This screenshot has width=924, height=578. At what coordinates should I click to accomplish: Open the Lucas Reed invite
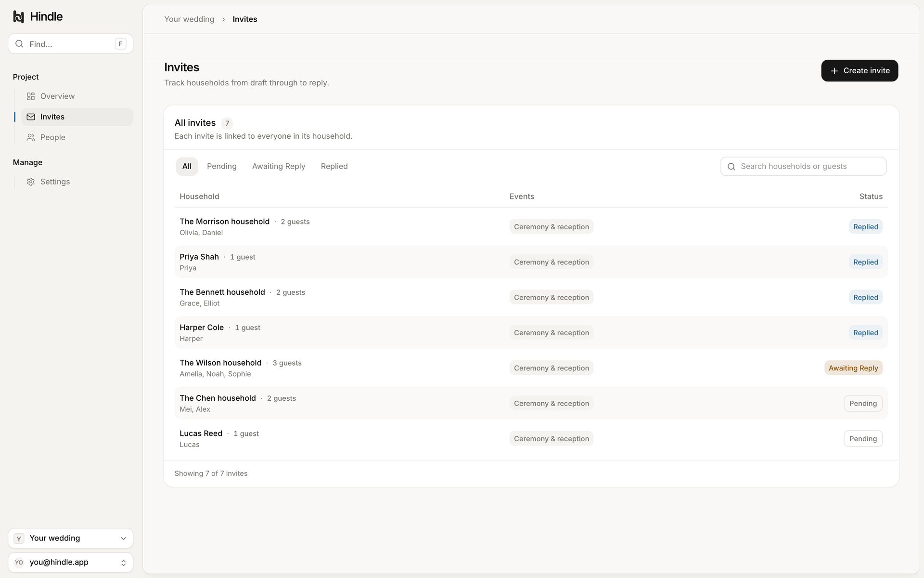[531, 439]
